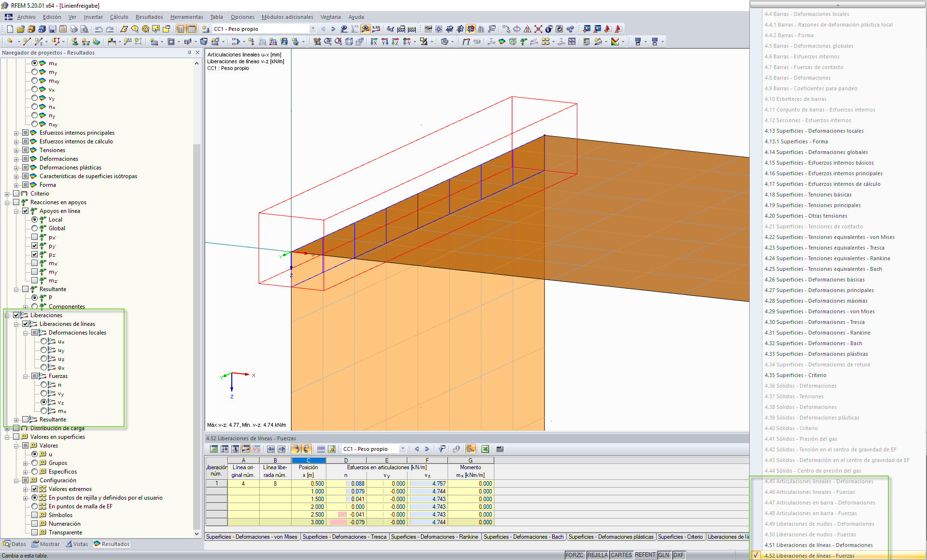Select the vy radio button under Fuerzas
This screenshot has height=560, width=927.
[44, 393]
